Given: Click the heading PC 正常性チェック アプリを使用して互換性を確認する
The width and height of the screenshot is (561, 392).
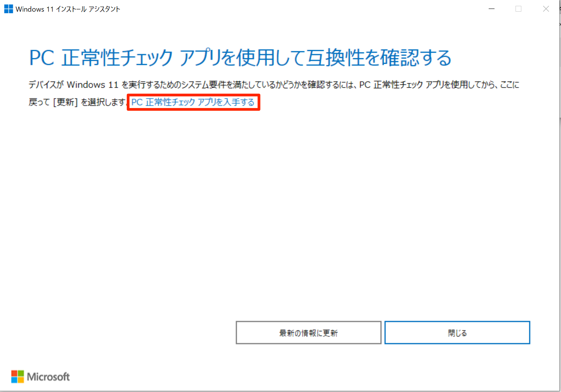Looking at the screenshot, I should (240, 57).
